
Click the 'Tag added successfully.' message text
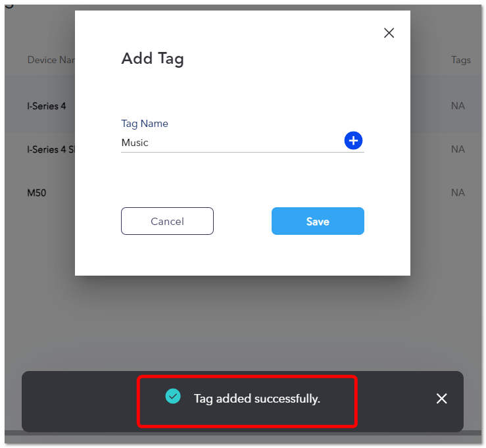tap(257, 399)
